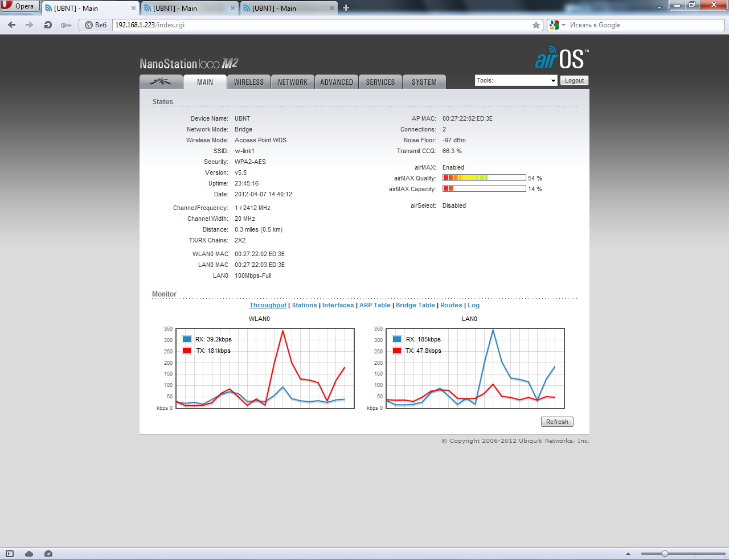Open Opera Link cloud icon in status bar

click(x=29, y=554)
